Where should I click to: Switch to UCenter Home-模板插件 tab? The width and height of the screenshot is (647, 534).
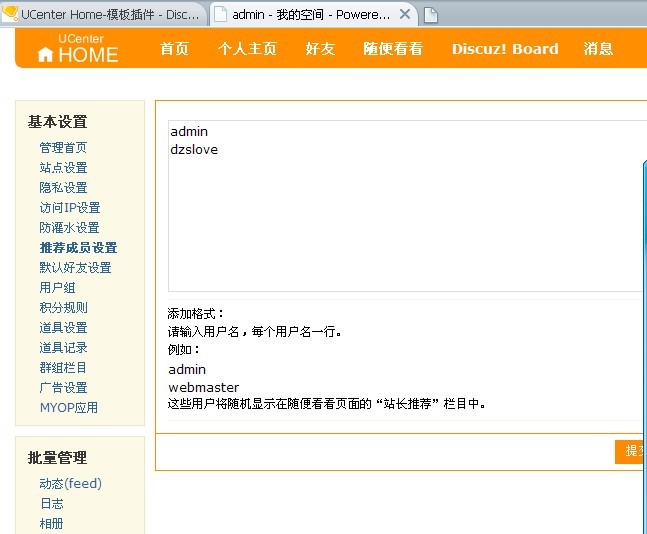(x=102, y=14)
